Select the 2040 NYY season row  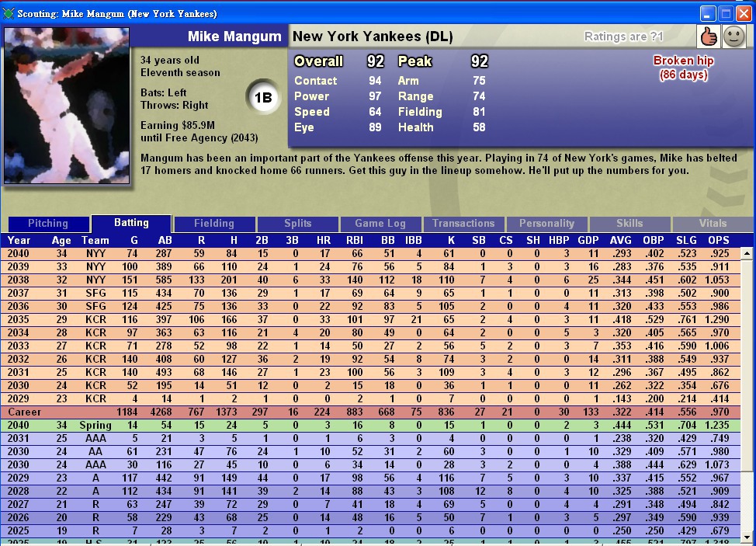(x=370, y=253)
